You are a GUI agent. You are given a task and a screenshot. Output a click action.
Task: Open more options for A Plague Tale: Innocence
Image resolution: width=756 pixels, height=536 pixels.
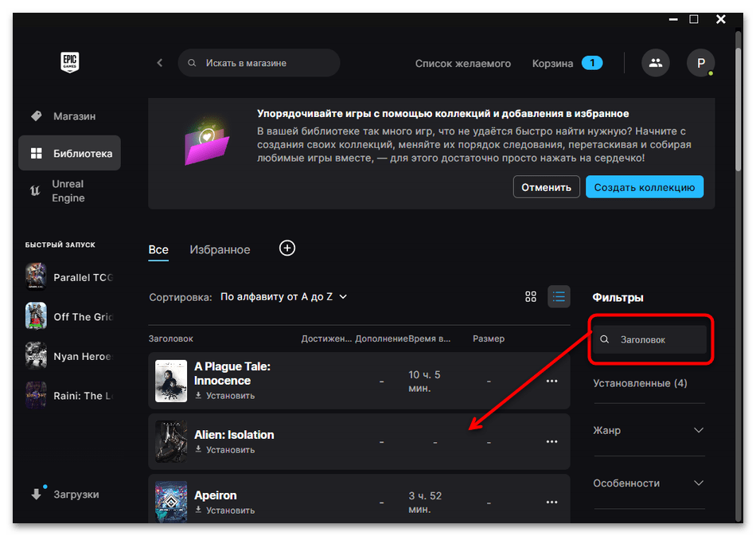pos(551,381)
